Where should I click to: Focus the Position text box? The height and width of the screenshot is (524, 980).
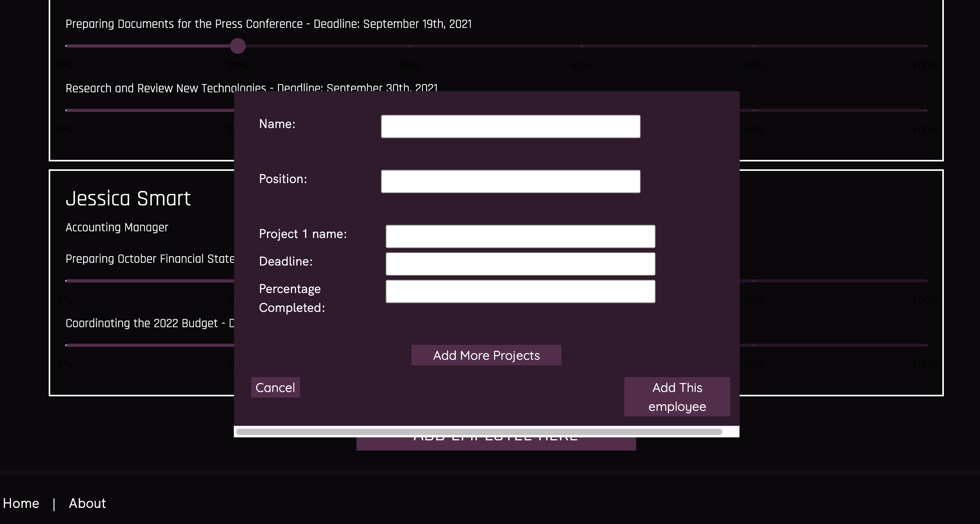pos(510,181)
